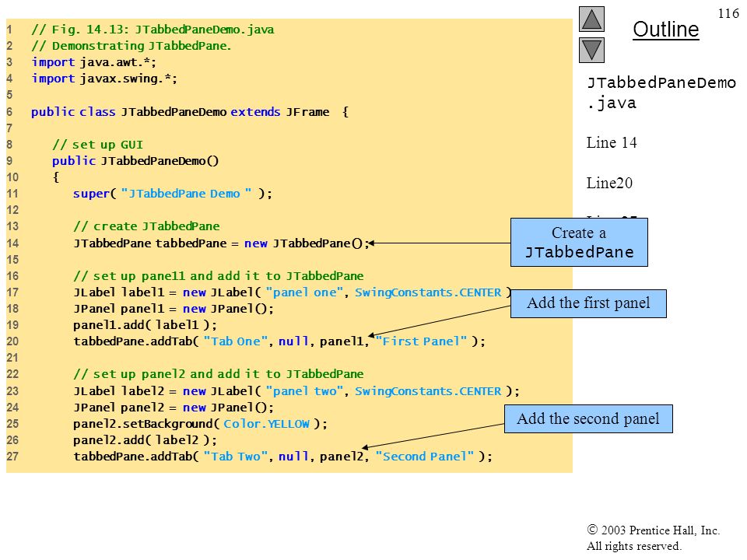This screenshot has width=747, height=560.
Task: Click code line 14 creating the JTabbedPane
Action: (222, 243)
